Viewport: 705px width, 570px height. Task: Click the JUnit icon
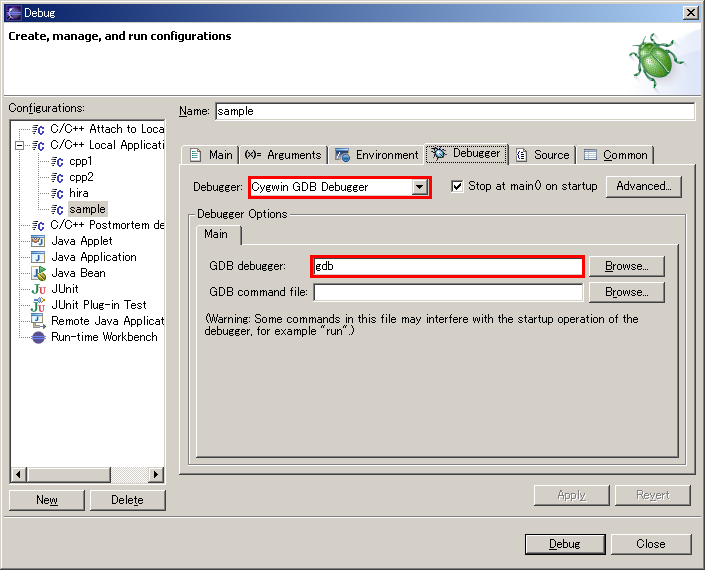coord(39,289)
